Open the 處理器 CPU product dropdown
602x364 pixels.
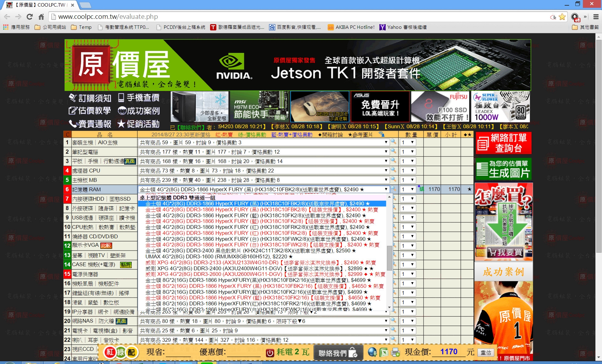click(x=264, y=171)
